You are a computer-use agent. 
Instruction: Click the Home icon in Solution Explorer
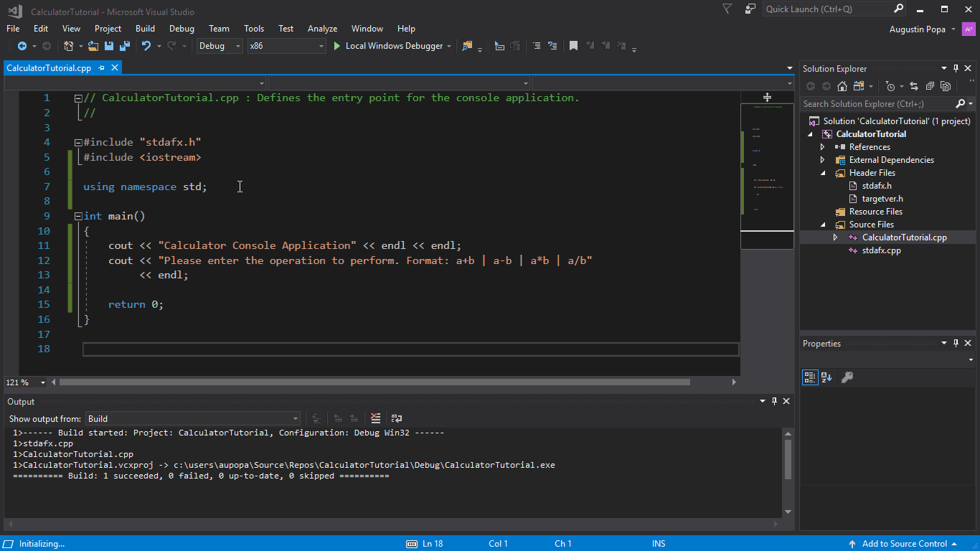[842, 86]
